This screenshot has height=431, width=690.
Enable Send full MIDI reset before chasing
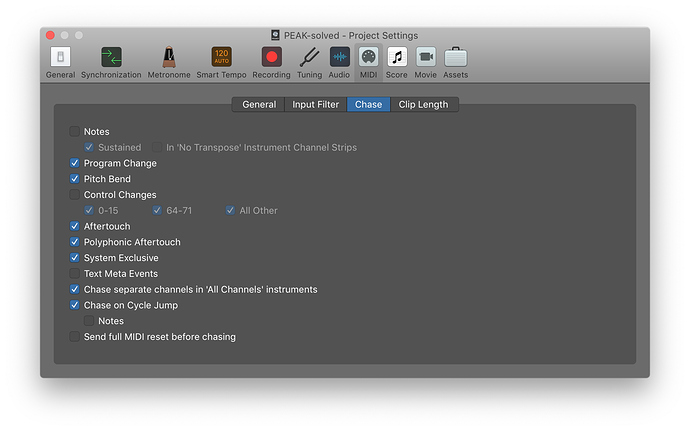(75, 337)
